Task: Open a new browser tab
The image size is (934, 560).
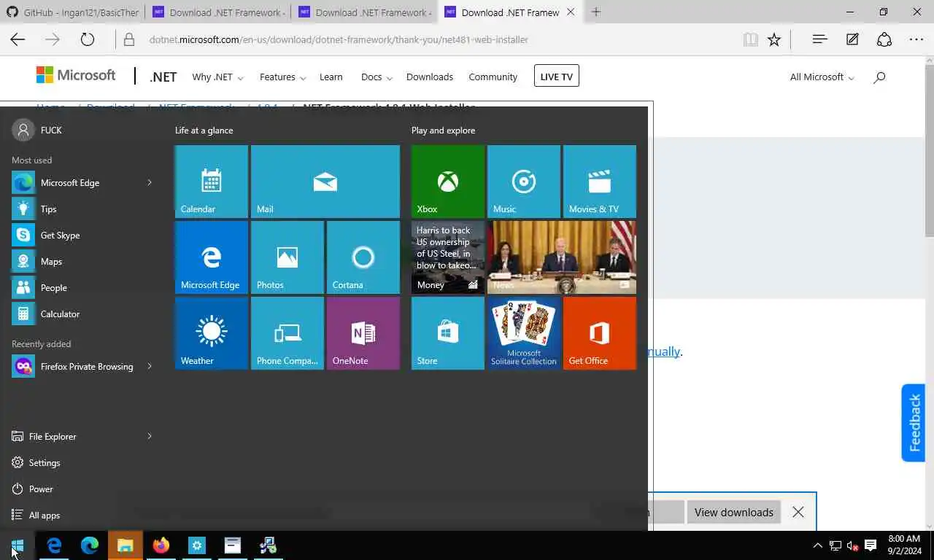Action: coord(596,12)
